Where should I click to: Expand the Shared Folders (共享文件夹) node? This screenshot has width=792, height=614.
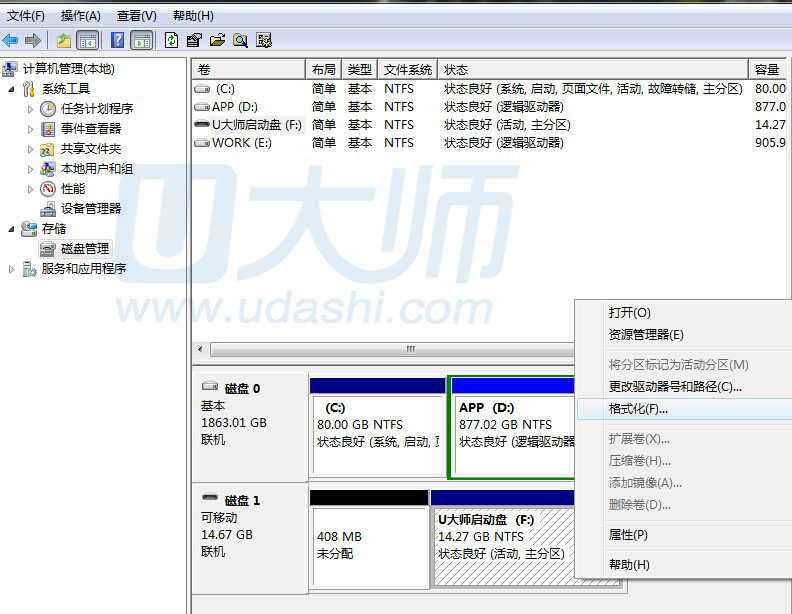[30, 149]
